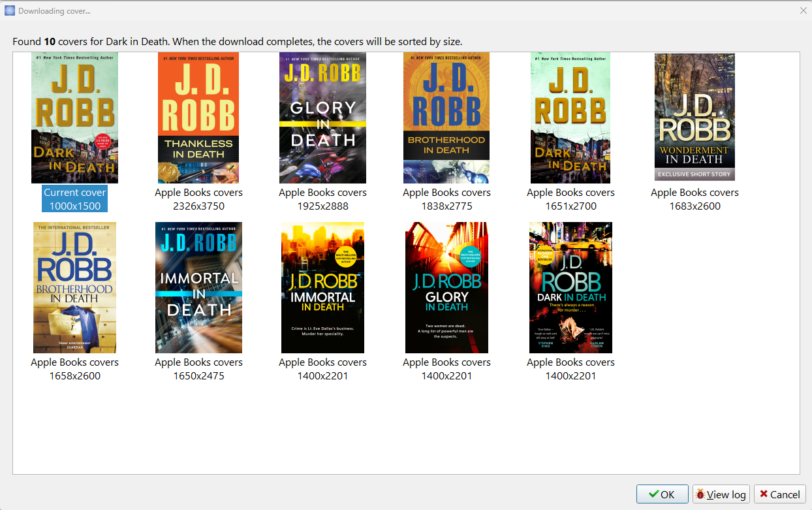Pick the teal-titled Dark in Death 1400x2201 cover

570,287
